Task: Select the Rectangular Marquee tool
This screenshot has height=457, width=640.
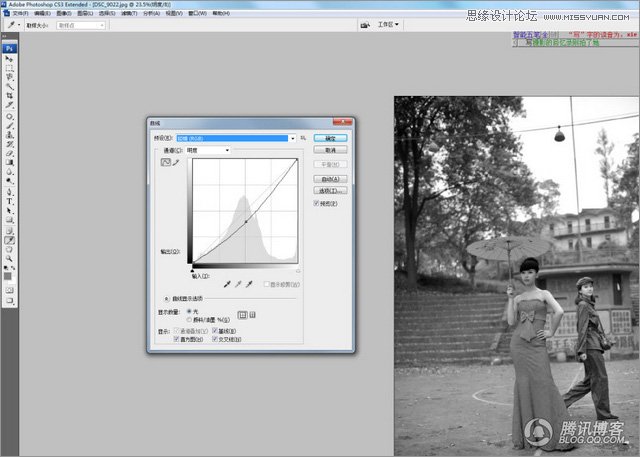Action: (9, 68)
